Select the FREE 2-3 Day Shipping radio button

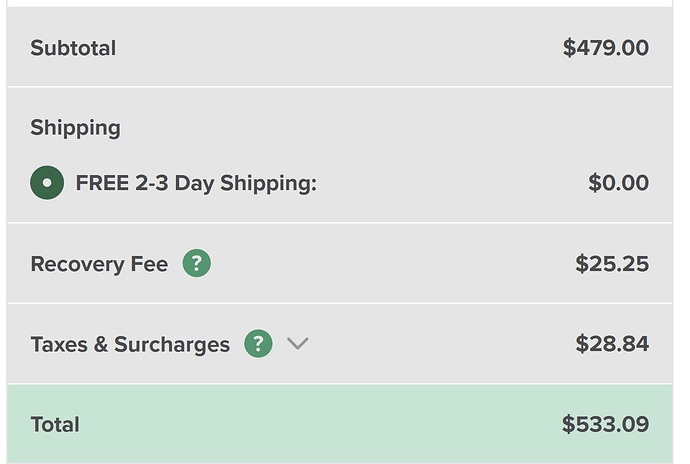[x=47, y=183]
